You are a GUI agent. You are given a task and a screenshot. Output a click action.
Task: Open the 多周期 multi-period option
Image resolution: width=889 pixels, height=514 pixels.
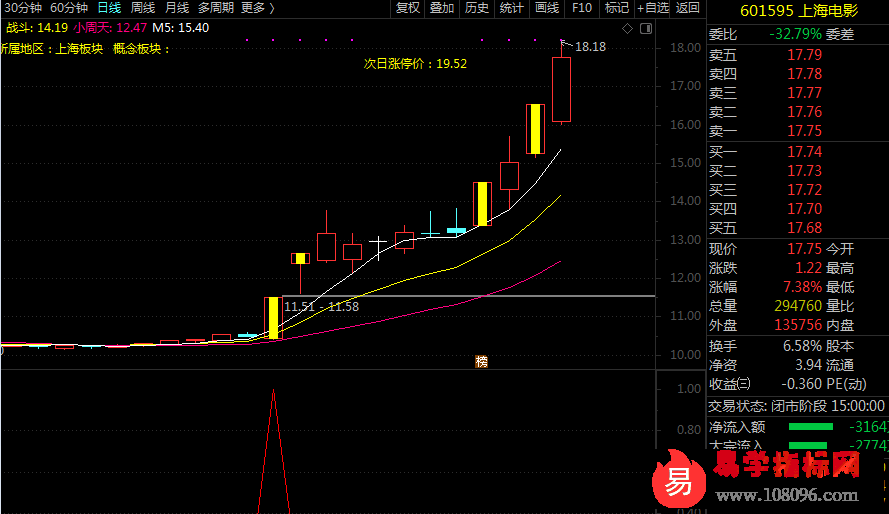click(x=216, y=8)
